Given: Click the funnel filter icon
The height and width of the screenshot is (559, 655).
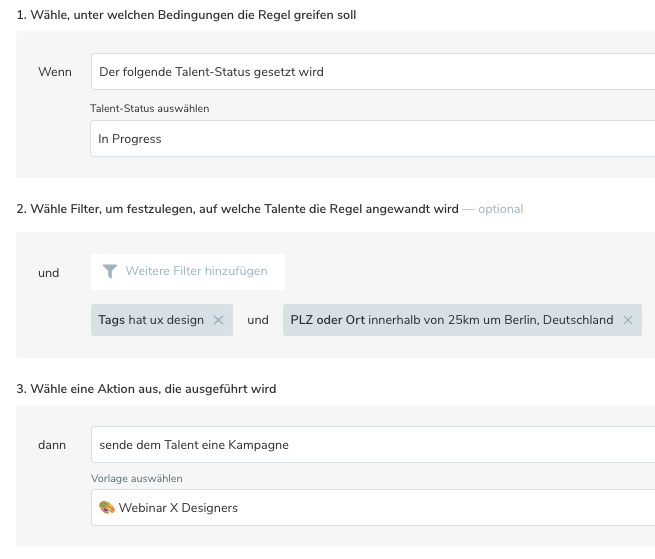Looking at the screenshot, I should [109, 272].
